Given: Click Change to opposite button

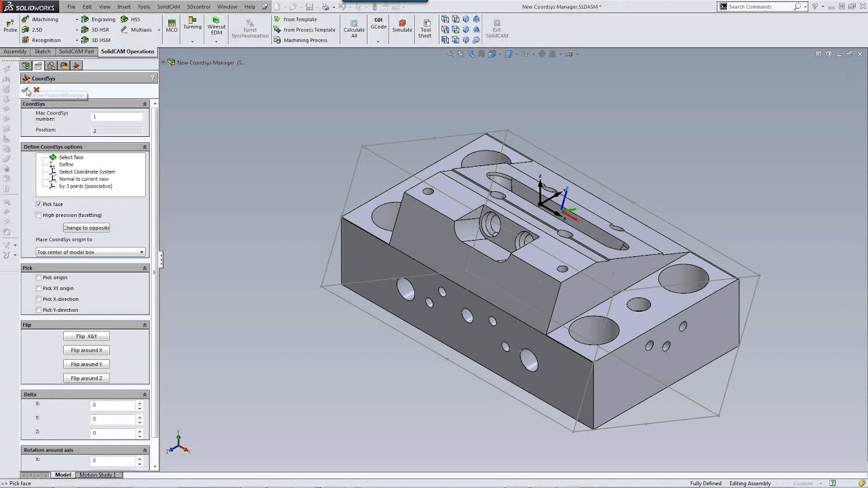Looking at the screenshot, I should (86, 228).
